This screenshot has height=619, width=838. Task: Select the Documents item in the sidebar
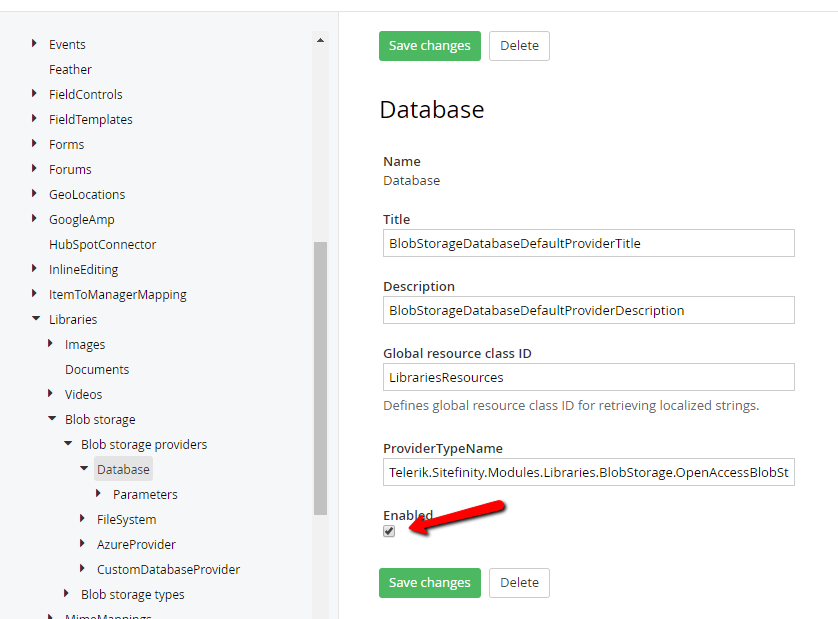[x=97, y=369]
